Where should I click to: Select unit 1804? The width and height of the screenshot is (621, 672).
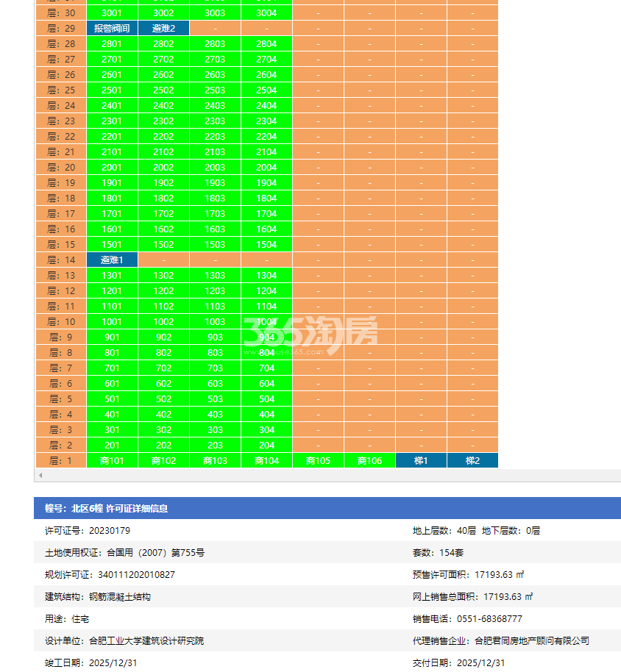[x=267, y=198]
